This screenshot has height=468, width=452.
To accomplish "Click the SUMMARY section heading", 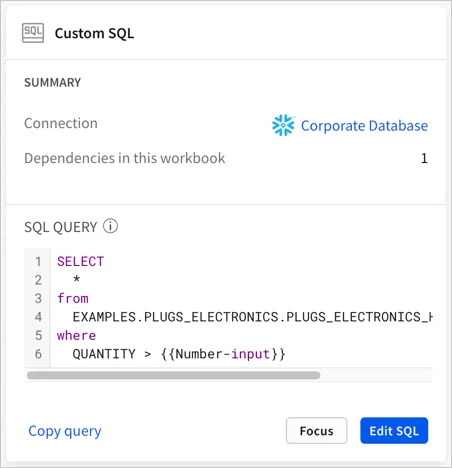I will click(x=52, y=82).
